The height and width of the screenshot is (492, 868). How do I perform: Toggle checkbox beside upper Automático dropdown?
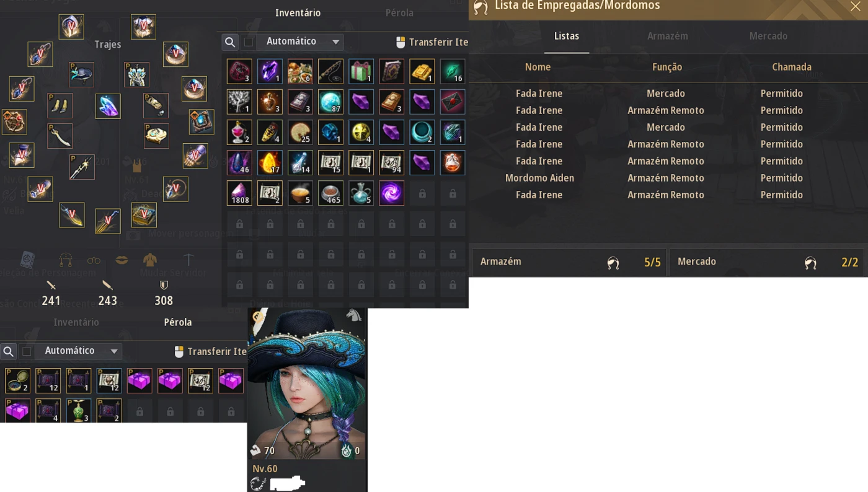click(x=249, y=42)
